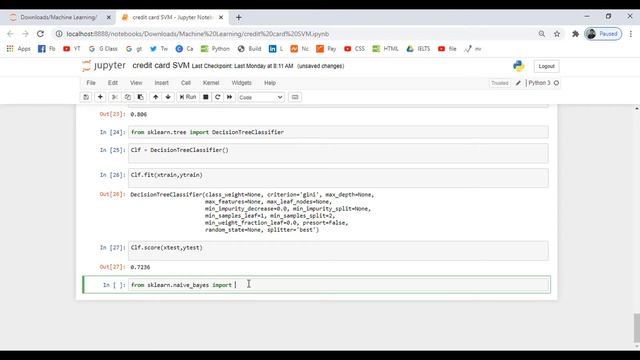Open the Cell menu
This screenshot has width=640, height=360.
[186, 83]
